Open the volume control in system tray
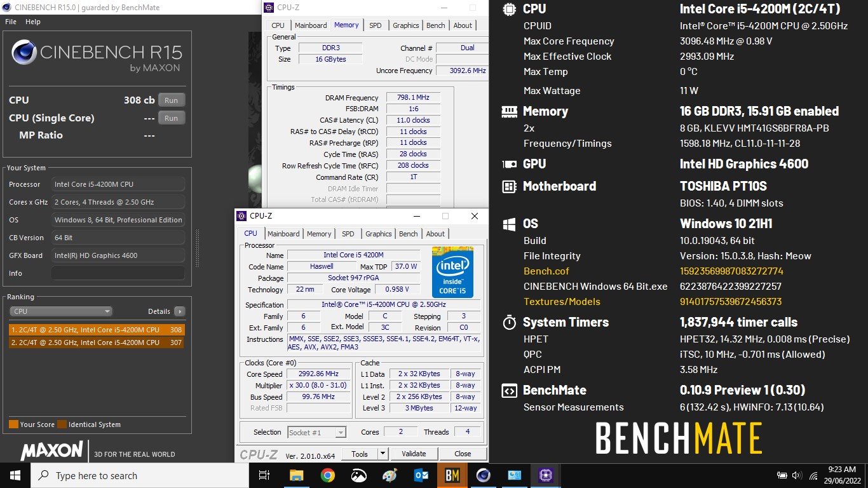Screen dimensions: 868x488 pyautogui.click(x=797, y=475)
